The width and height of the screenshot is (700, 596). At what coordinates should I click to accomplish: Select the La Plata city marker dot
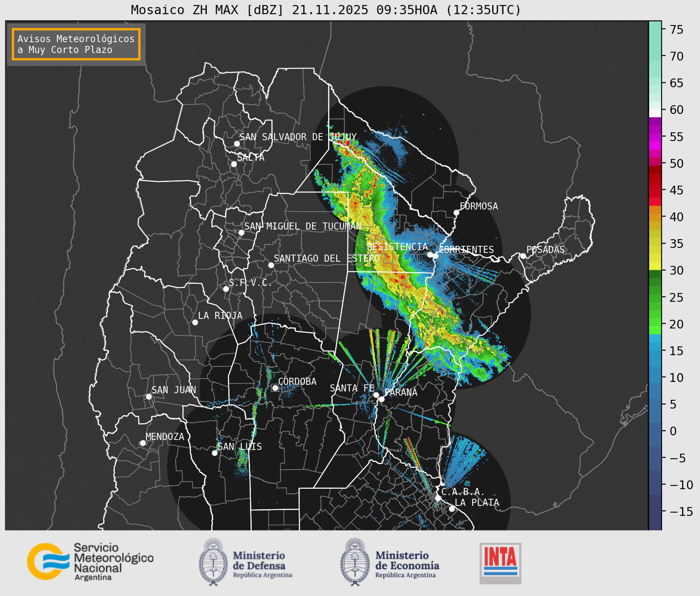[452, 508]
